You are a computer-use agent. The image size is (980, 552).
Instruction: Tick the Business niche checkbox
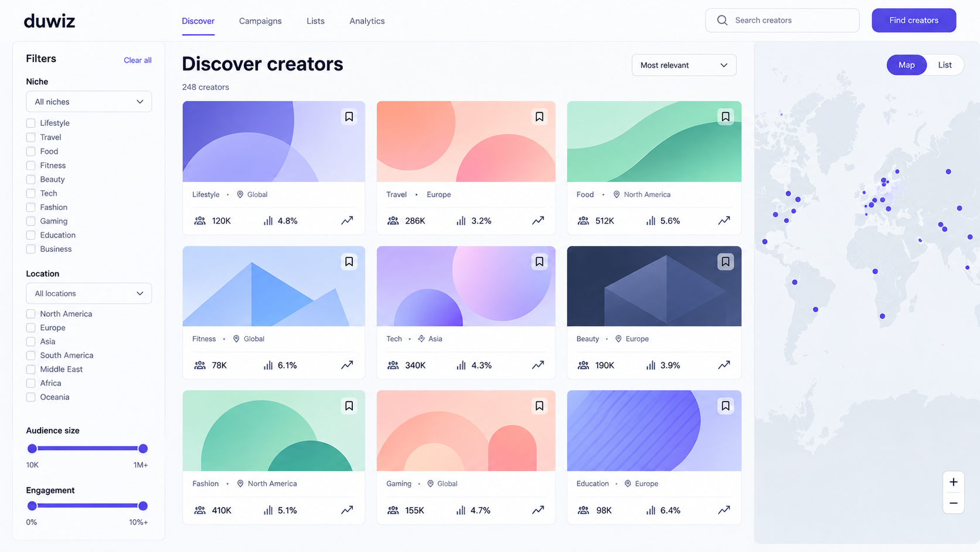click(30, 249)
